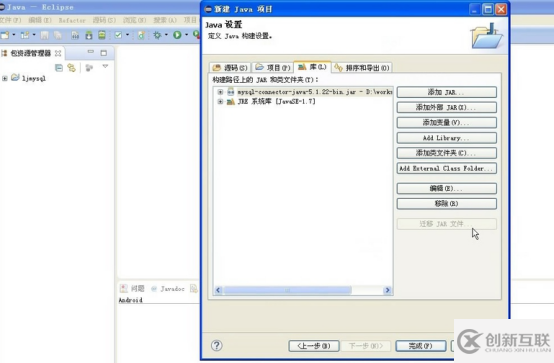Switch to the 问题 tab in bottom panel

tap(132, 289)
